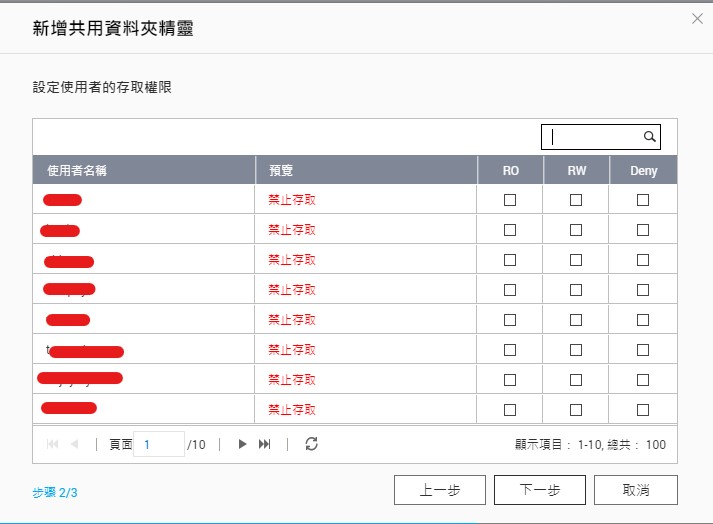The height and width of the screenshot is (524, 713).
Task: Click 下一步 to proceed
Action: click(x=540, y=490)
